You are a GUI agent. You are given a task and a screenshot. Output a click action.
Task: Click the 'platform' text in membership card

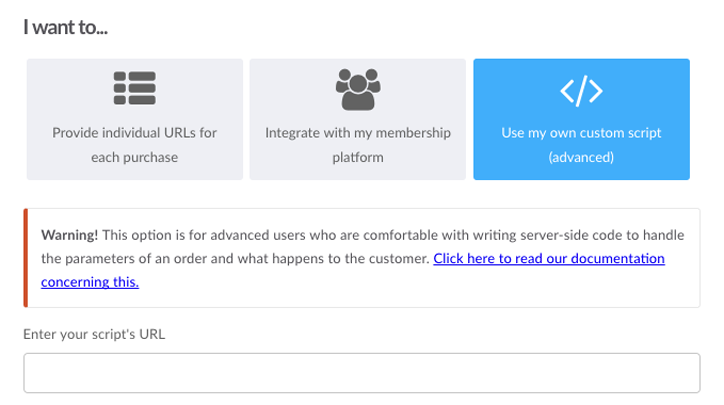(x=358, y=157)
